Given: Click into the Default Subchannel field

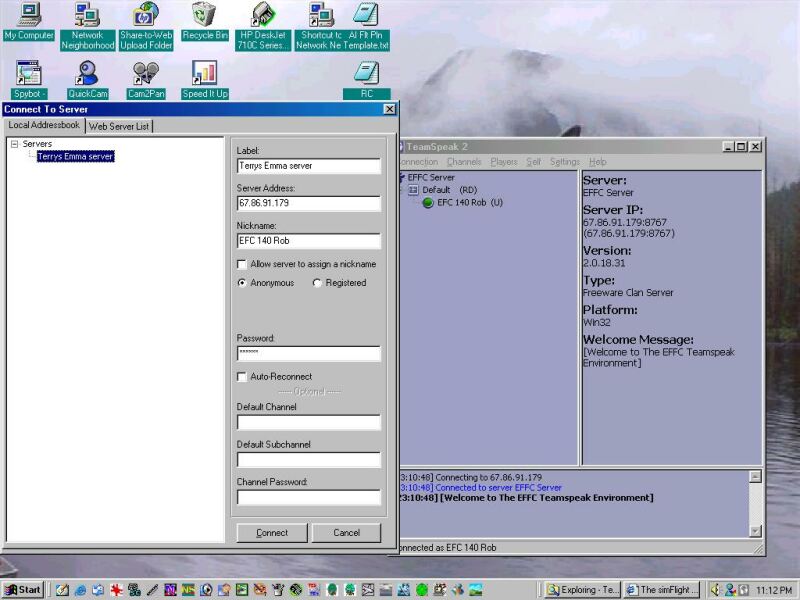Looking at the screenshot, I should (x=309, y=460).
